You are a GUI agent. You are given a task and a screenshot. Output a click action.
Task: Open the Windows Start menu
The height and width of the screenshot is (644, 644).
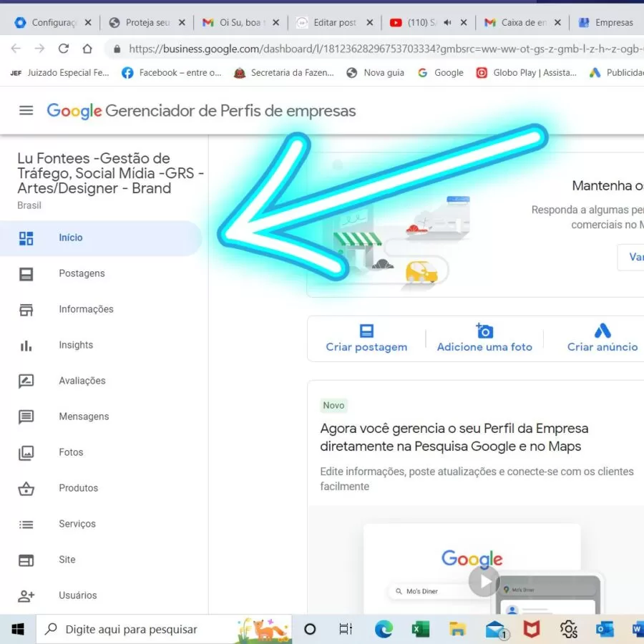click(18, 629)
